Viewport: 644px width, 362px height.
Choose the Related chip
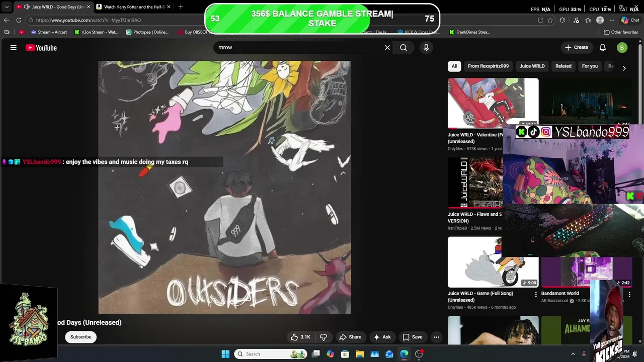point(563,66)
